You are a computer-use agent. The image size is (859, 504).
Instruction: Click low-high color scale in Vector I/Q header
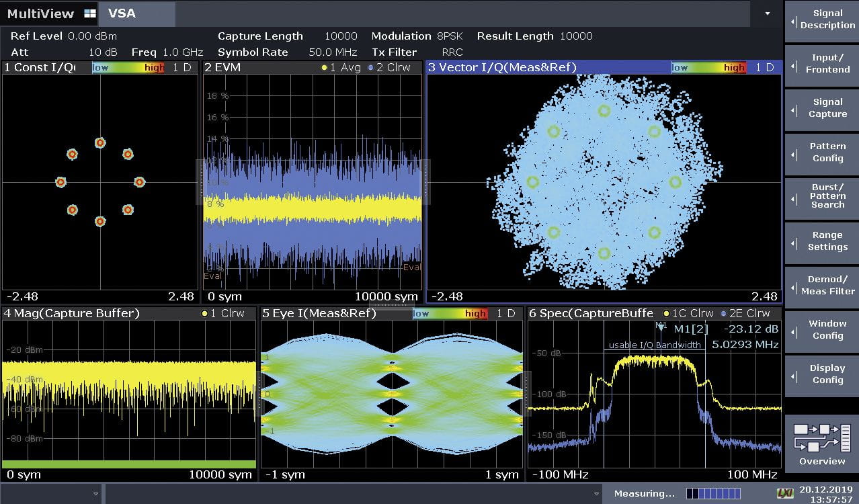[708, 67]
